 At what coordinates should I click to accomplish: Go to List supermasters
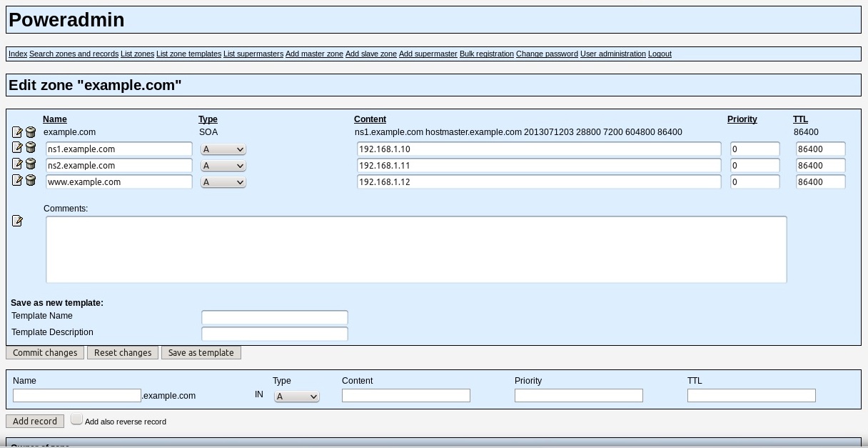click(253, 54)
